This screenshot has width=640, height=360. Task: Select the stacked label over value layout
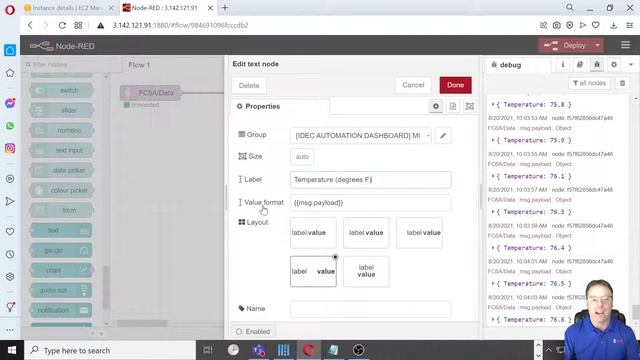point(366,271)
